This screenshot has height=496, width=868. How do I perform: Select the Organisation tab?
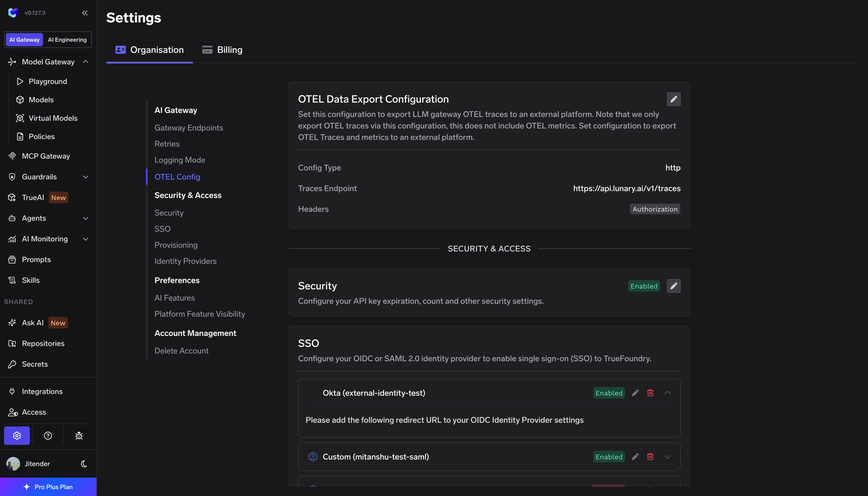point(149,50)
